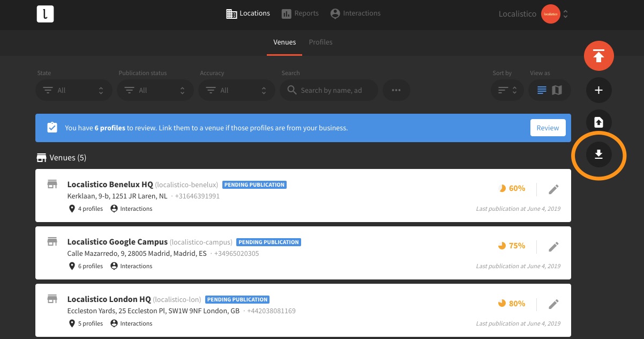Switch to list view
The width and height of the screenshot is (644, 339).
click(542, 90)
